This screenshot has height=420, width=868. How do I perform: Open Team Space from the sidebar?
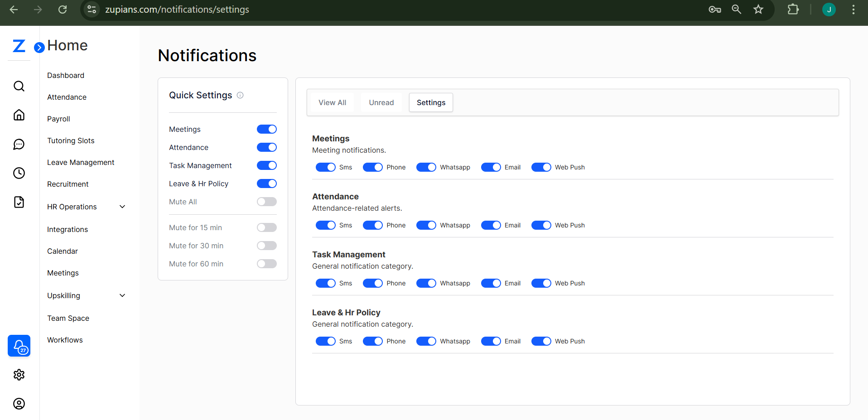(x=68, y=318)
